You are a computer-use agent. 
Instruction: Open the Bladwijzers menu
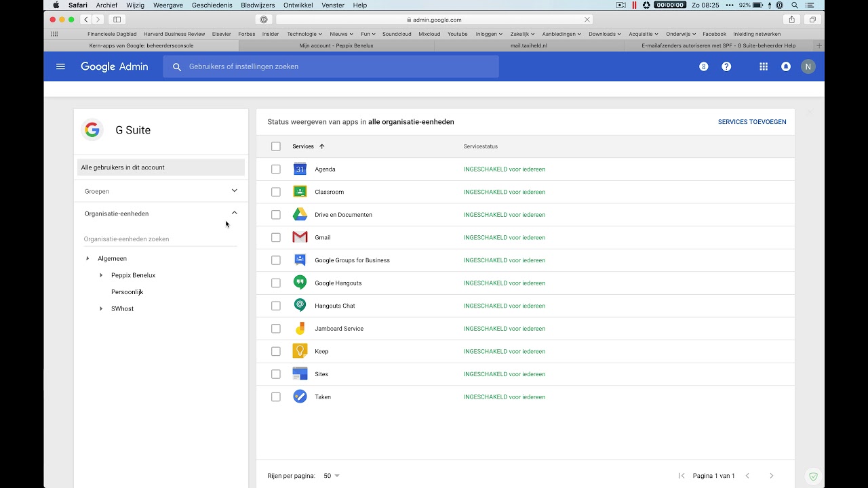[258, 5]
